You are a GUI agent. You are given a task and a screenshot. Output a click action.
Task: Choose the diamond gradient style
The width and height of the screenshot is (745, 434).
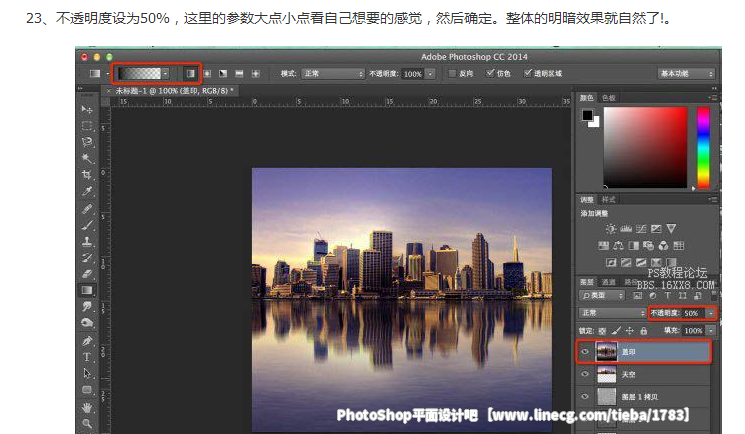(x=256, y=74)
